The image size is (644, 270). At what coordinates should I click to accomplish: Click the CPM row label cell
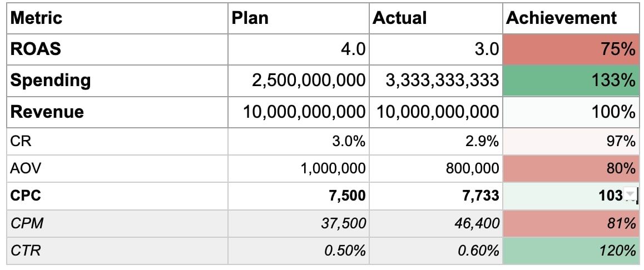pos(117,223)
